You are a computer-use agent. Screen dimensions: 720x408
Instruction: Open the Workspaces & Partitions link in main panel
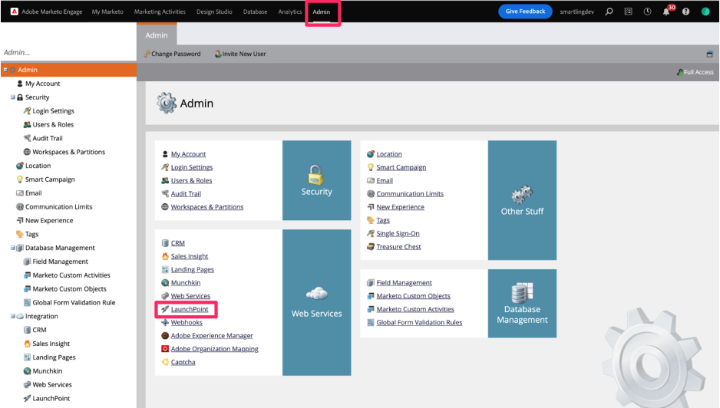(207, 207)
